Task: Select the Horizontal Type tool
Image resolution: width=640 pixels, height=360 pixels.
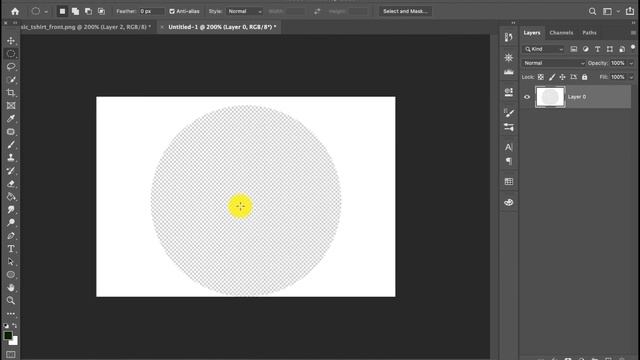Action: coord(11,249)
